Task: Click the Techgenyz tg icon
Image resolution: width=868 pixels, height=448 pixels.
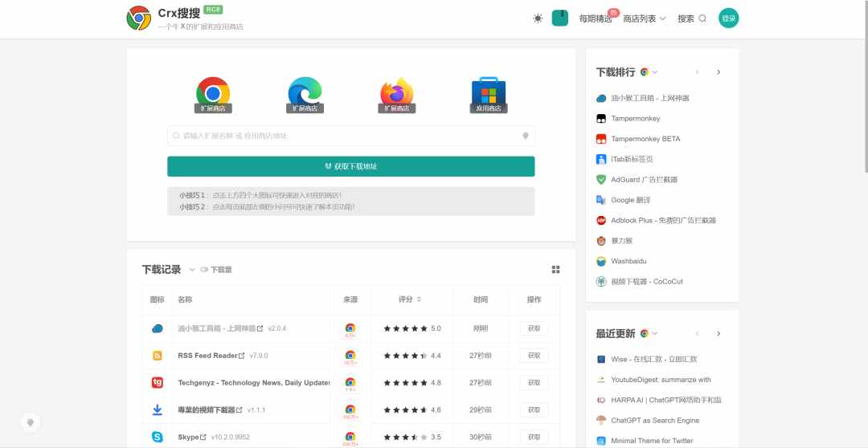Action: pyautogui.click(x=158, y=383)
